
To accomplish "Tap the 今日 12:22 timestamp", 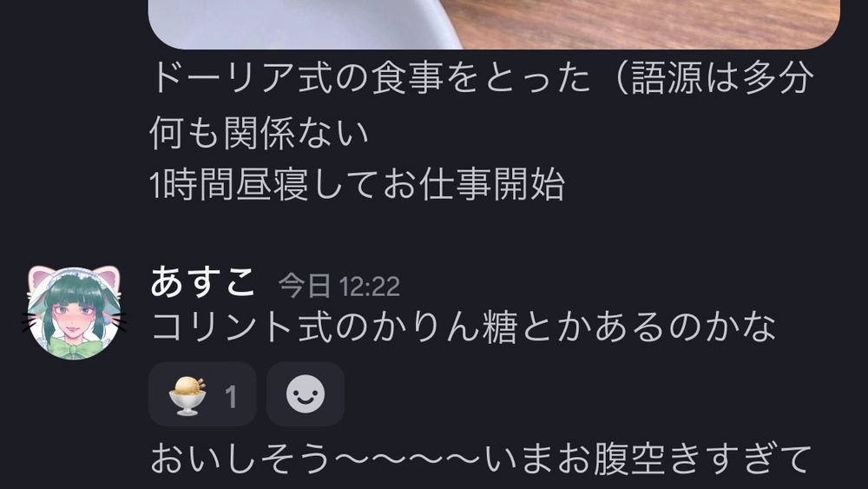I will point(339,287).
